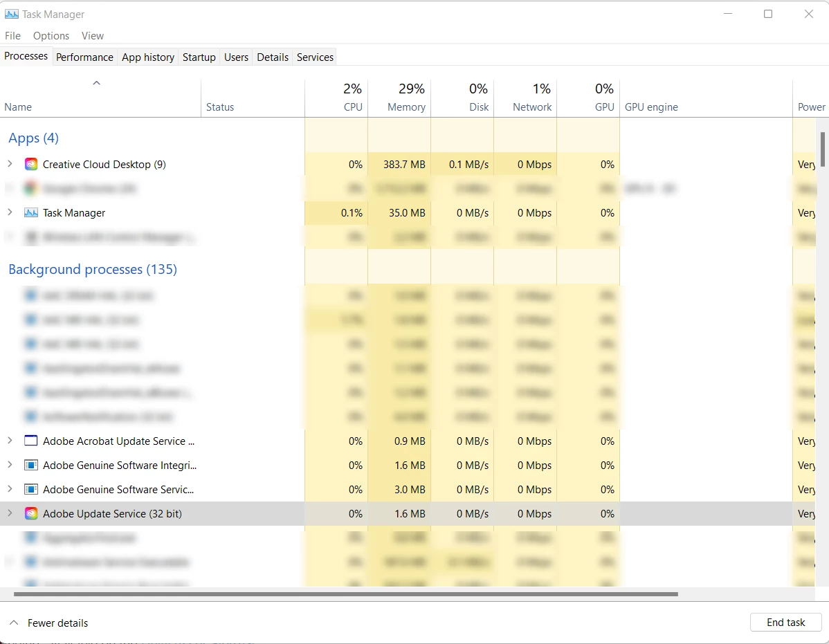The image size is (829, 644).
Task: Click Fewer details link
Action: tap(57, 623)
